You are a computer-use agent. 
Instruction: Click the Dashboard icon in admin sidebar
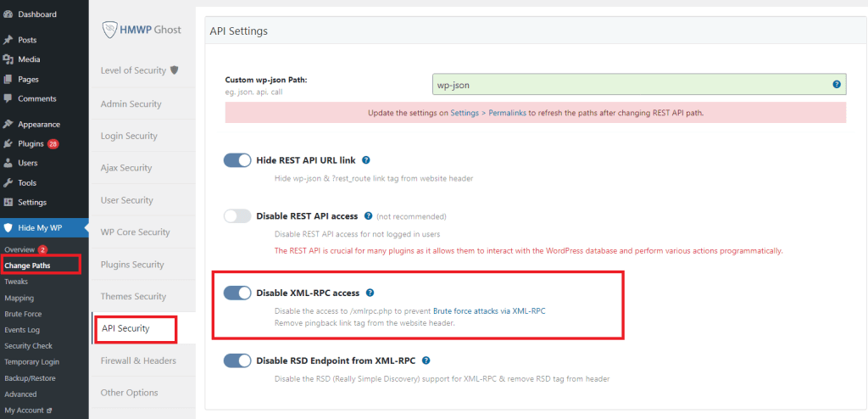click(8, 14)
